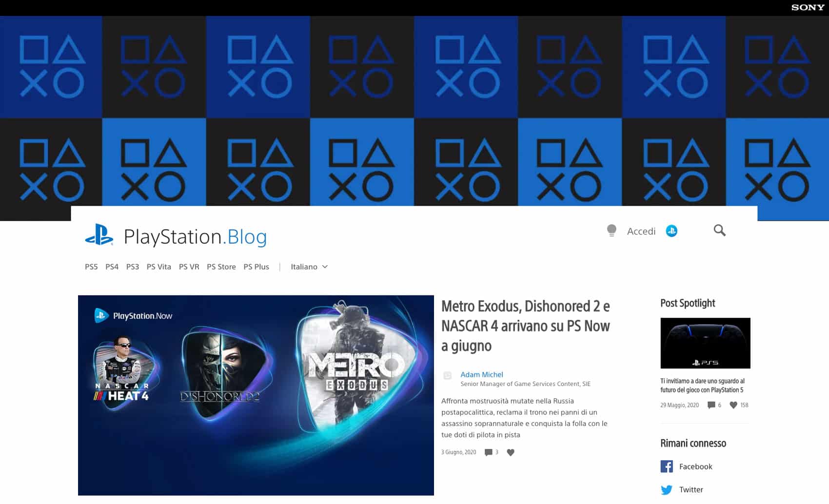
Task: Click the 'Post Spotlight' heading
Action: coord(688,303)
